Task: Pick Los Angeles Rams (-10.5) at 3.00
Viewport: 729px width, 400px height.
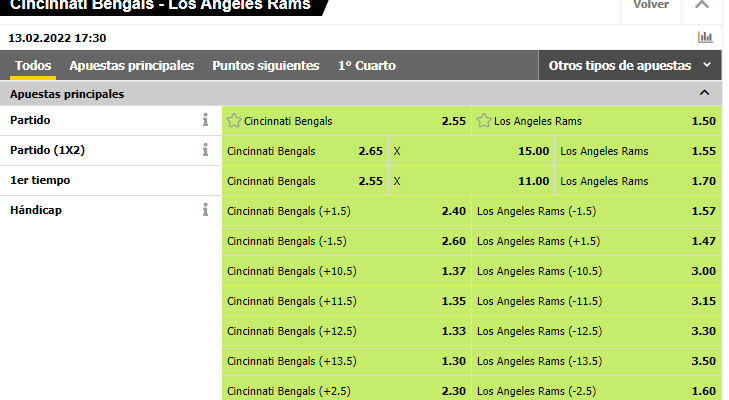Action: (x=596, y=271)
